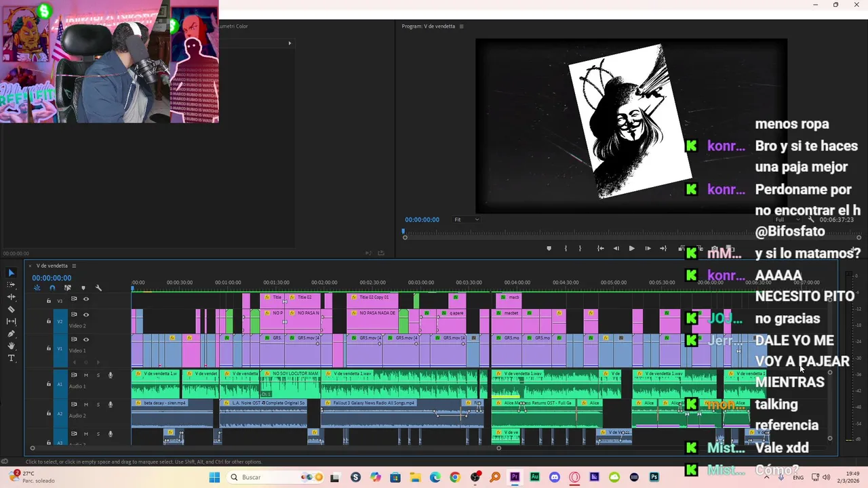Viewport: 868px width, 488px height.
Task: Adjust the timeline horizontal zoom scrollbar
Action: coord(265,448)
